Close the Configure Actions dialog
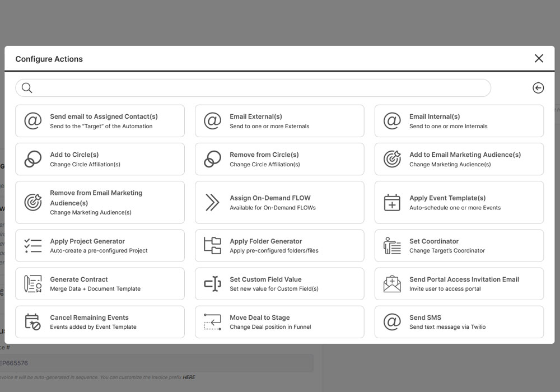This screenshot has width=560, height=392. (x=539, y=58)
